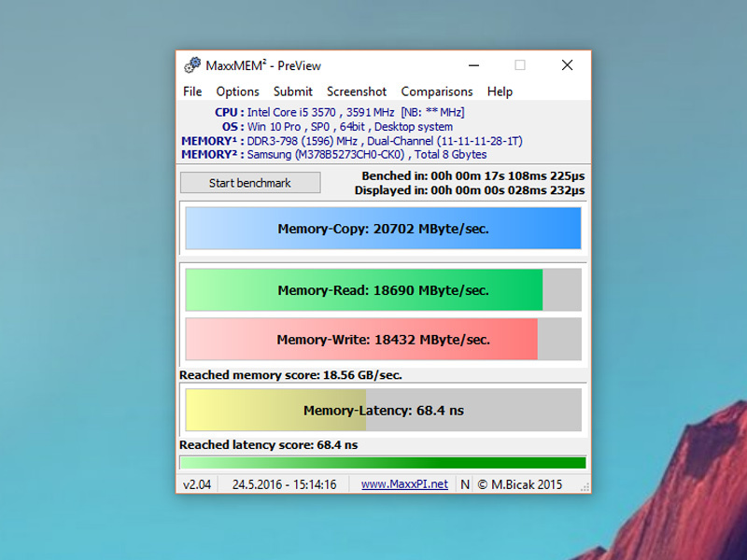This screenshot has height=560, width=747.
Task: Click the Memory-Read 18690 MByte/sec bar
Action: click(x=383, y=290)
